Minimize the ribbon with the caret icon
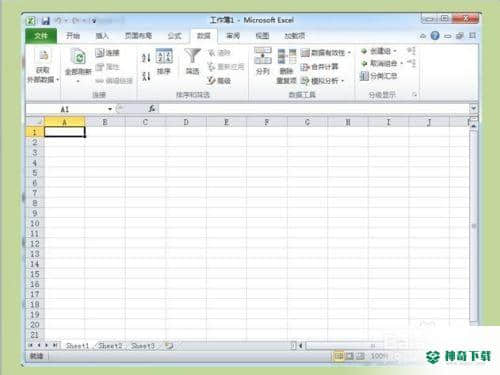 pyautogui.click(x=423, y=36)
